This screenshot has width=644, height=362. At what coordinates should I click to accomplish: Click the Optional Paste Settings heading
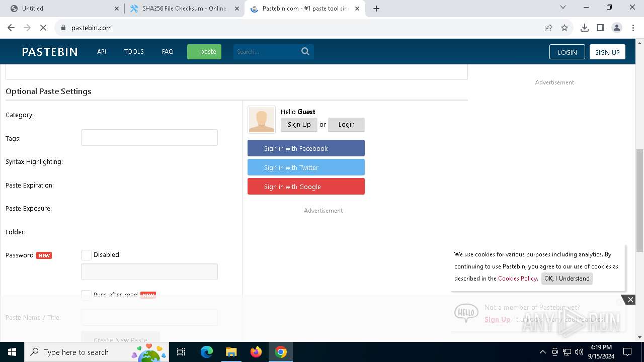(x=48, y=92)
